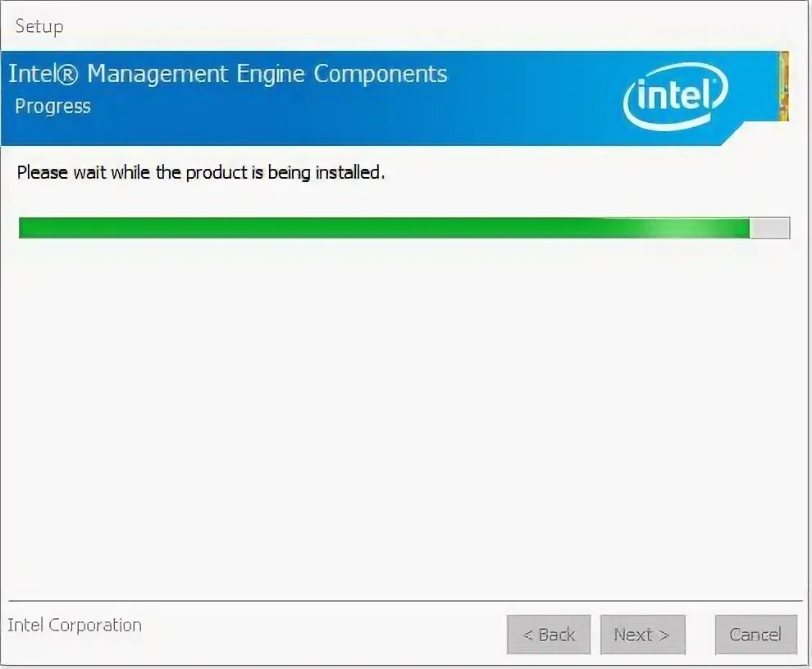Screen dimensions: 812x669
Task: Click the Setup window title text
Action: pos(39,26)
